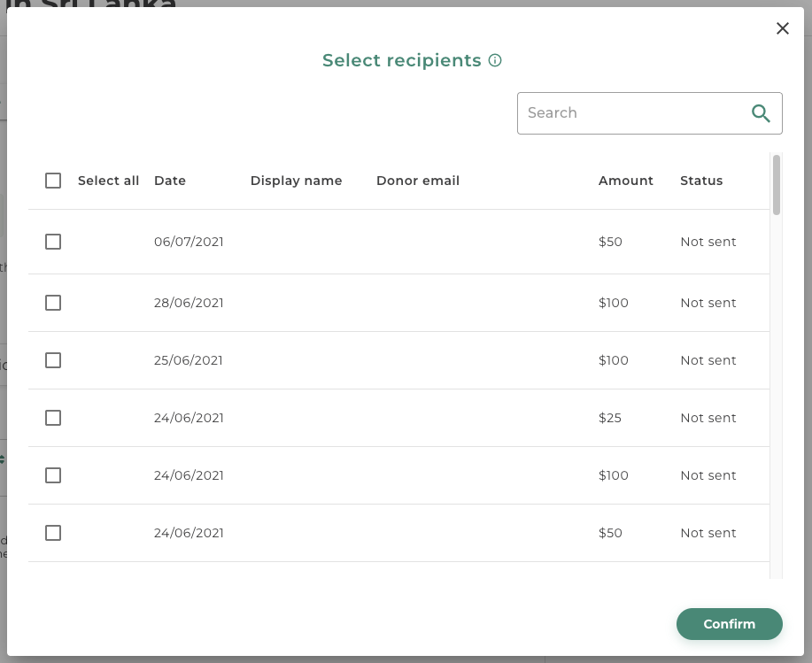This screenshot has width=812, height=663.
Task: Check the 28/06/2021 $100 donation row
Action: [53, 303]
